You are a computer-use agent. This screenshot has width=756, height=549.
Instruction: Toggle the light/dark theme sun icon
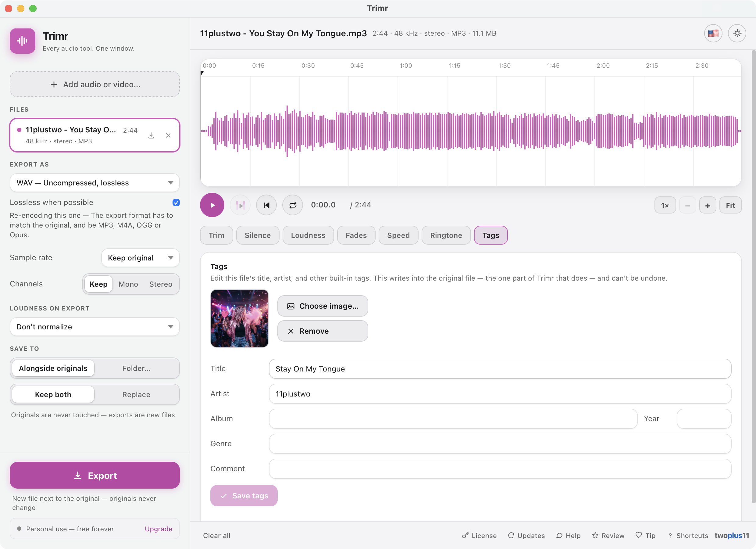click(x=737, y=33)
